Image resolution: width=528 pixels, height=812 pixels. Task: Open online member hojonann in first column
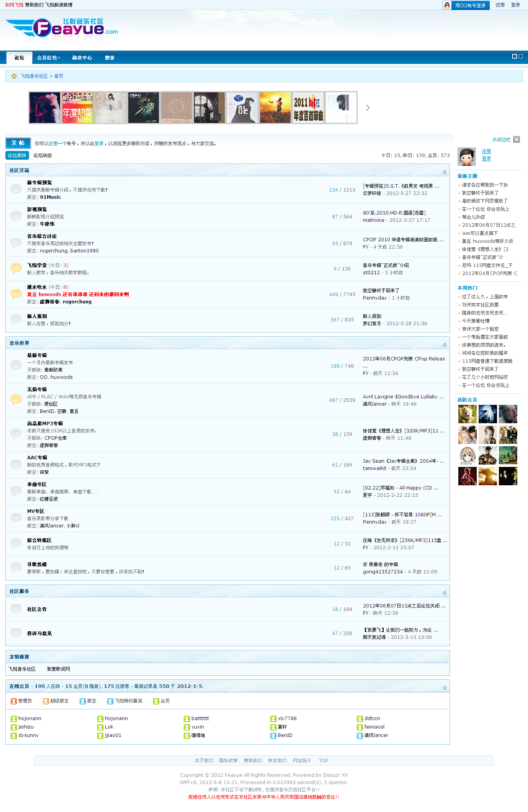click(30, 719)
